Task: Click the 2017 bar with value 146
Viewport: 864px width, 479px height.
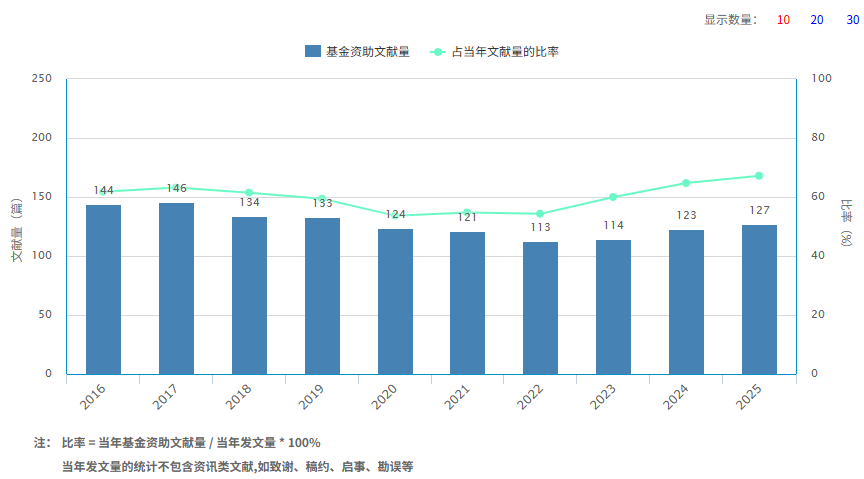Action: [176, 289]
